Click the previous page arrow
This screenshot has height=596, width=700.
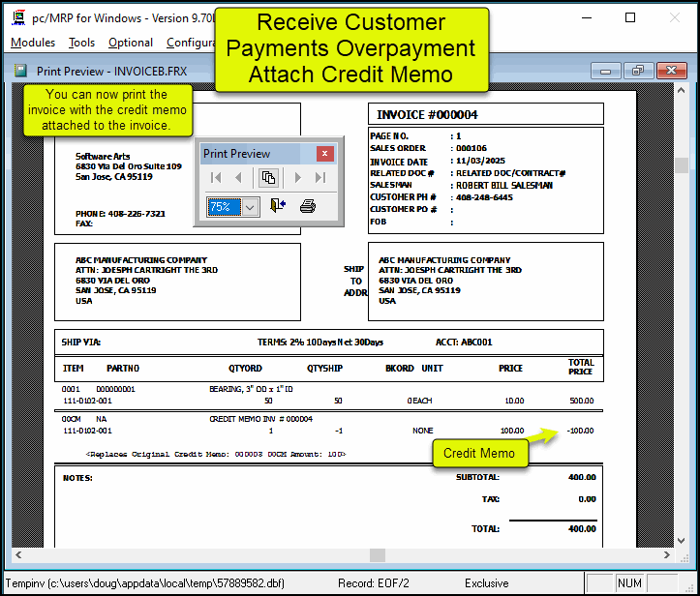238,178
